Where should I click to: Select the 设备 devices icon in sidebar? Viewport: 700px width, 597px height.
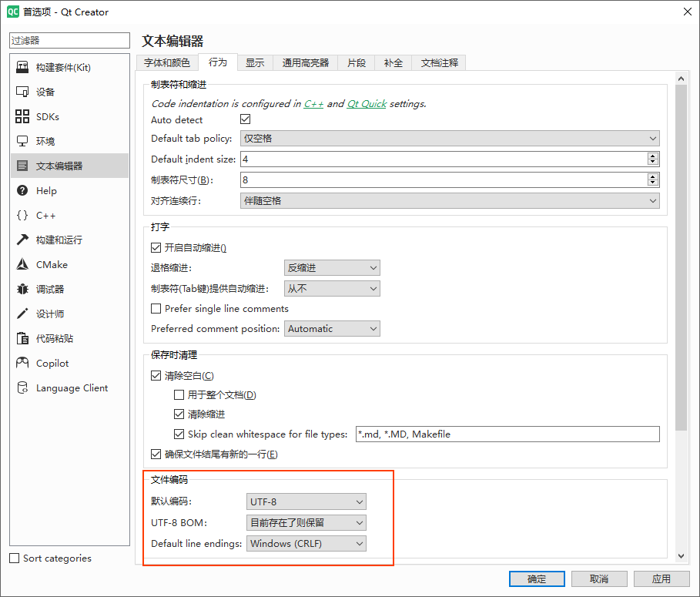(x=22, y=92)
